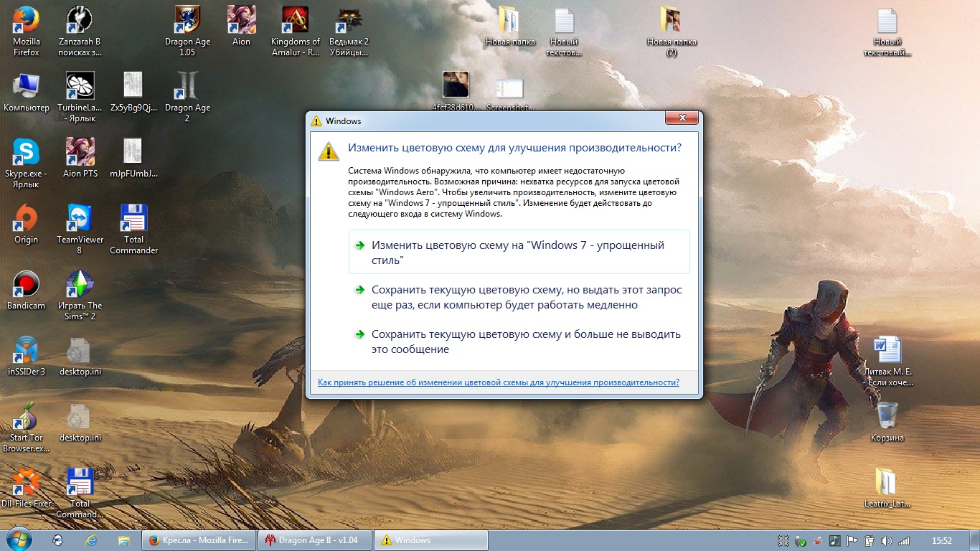Click the Safely Remove Hardware tray icon
Screen dimensions: 980x551
click(x=801, y=541)
